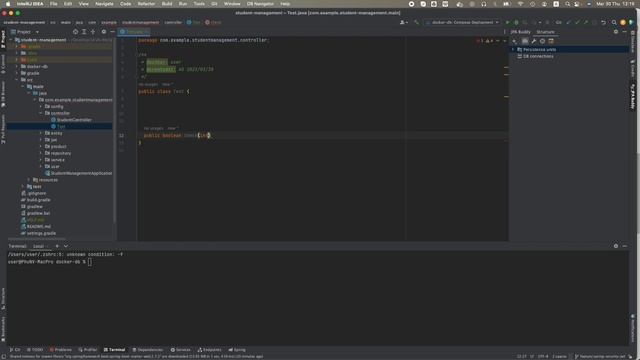Click the editor tab for the Test file
Image resolution: width=640 pixels, height=360 pixels.
point(134,32)
